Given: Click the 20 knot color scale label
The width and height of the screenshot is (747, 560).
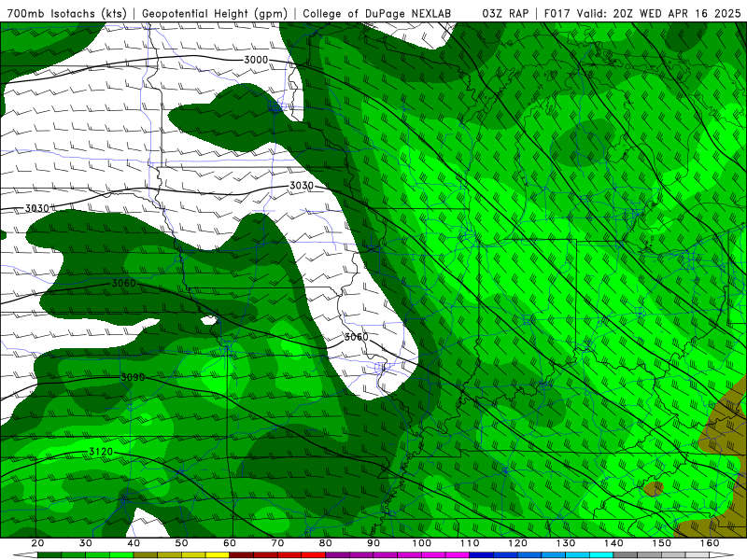Looking at the screenshot, I should tap(37, 543).
